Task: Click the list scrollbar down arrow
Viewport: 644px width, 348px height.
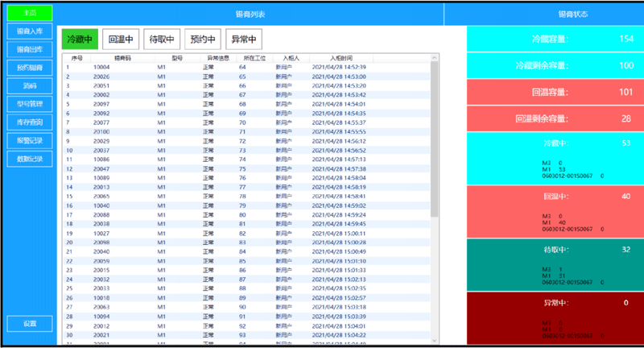Action: (x=435, y=341)
